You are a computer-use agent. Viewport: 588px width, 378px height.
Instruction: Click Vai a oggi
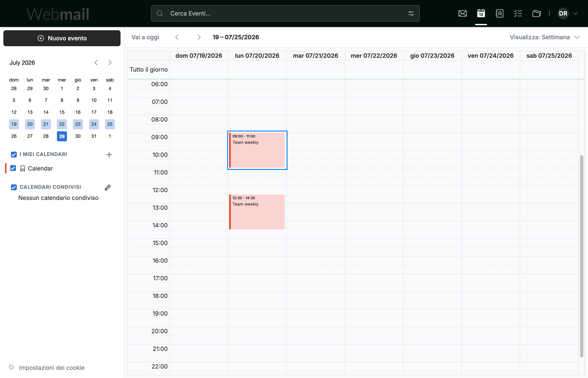(x=145, y=37)
